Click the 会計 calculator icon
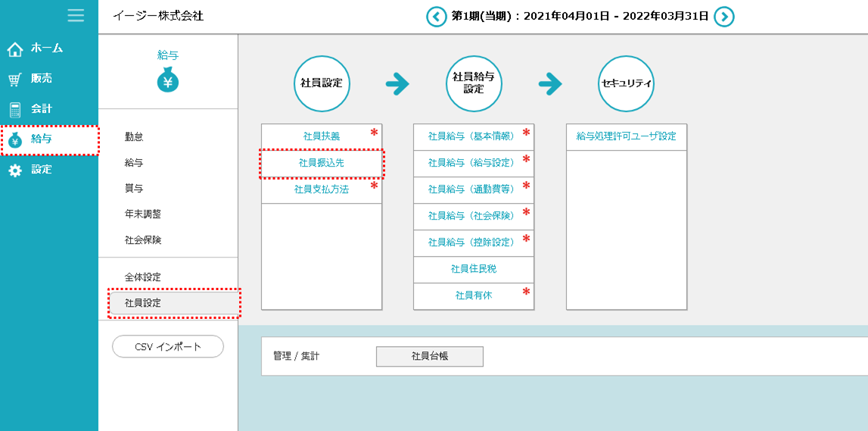Screen dimensions: 868x431 coord(15,110)
